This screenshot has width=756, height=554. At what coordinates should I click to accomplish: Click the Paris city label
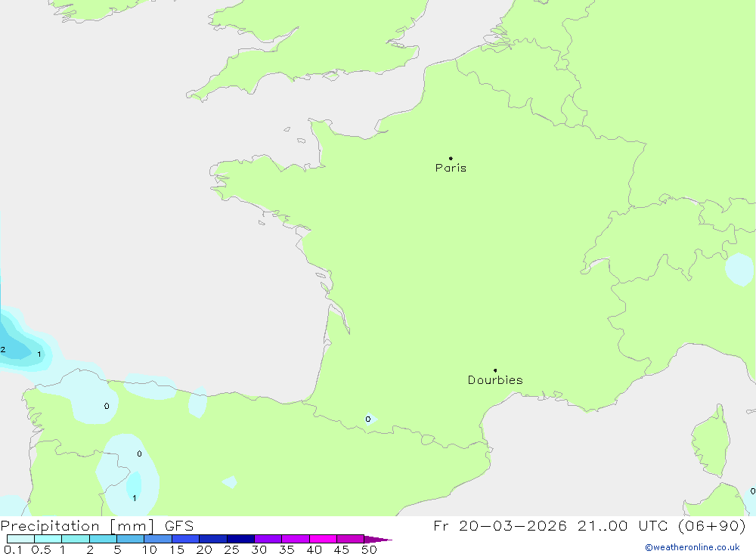(451, 168)
